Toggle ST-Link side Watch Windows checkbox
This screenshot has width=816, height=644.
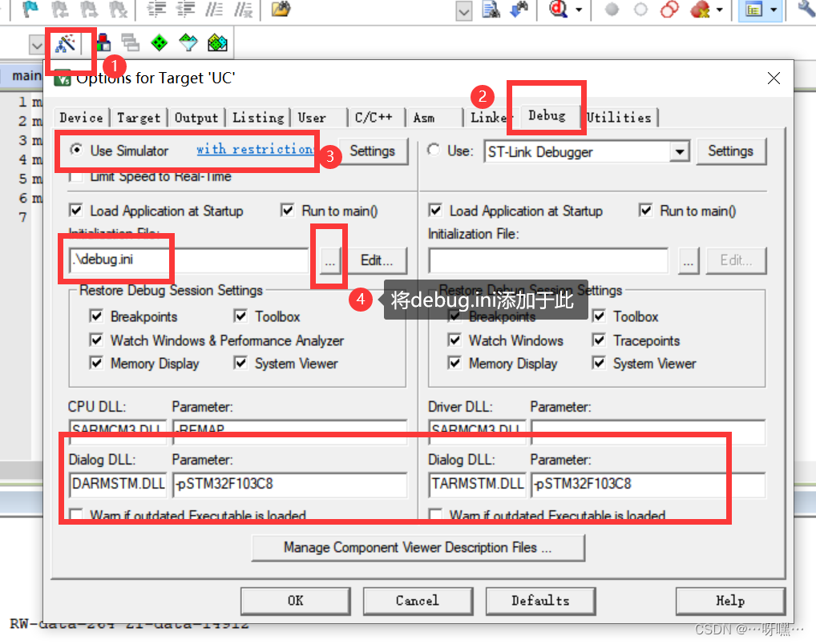pyautogui.click(x=454, y=340)
